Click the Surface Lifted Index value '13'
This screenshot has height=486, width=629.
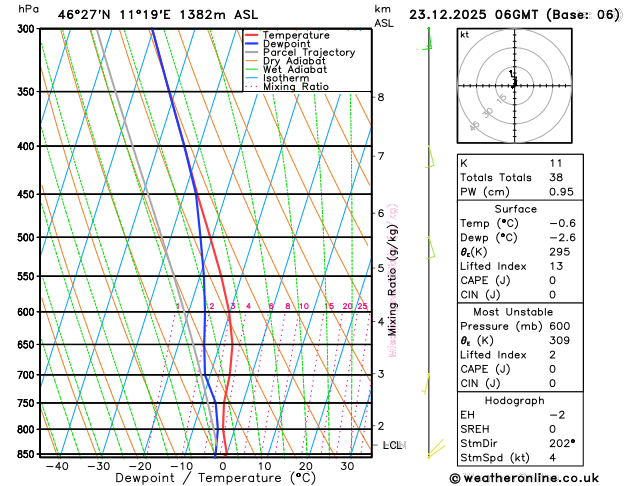point(556,266)
